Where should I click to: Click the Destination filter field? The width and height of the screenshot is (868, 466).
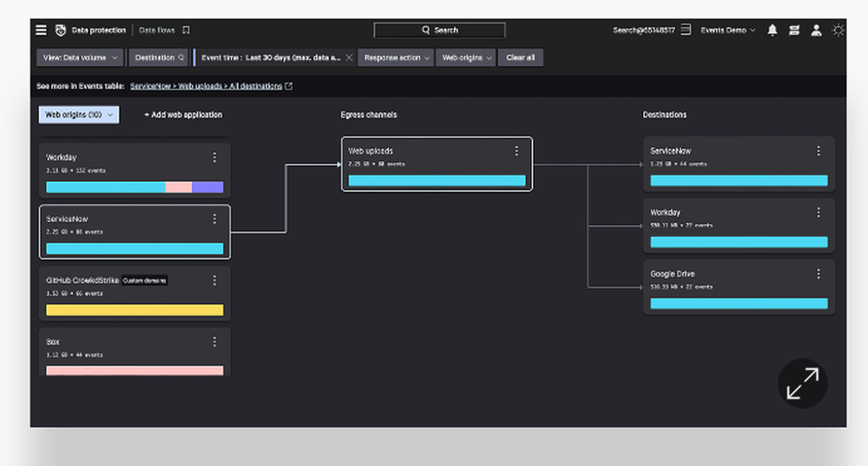tap(158, 57)
